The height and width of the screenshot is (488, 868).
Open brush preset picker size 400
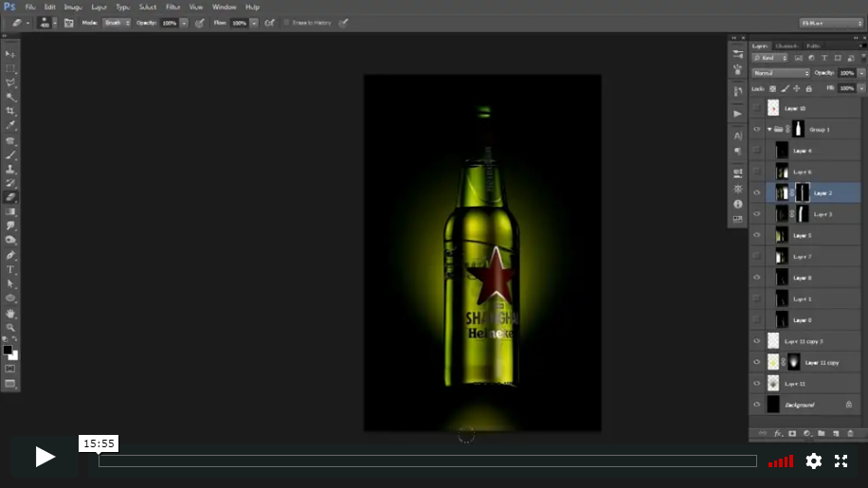(47, 24)
